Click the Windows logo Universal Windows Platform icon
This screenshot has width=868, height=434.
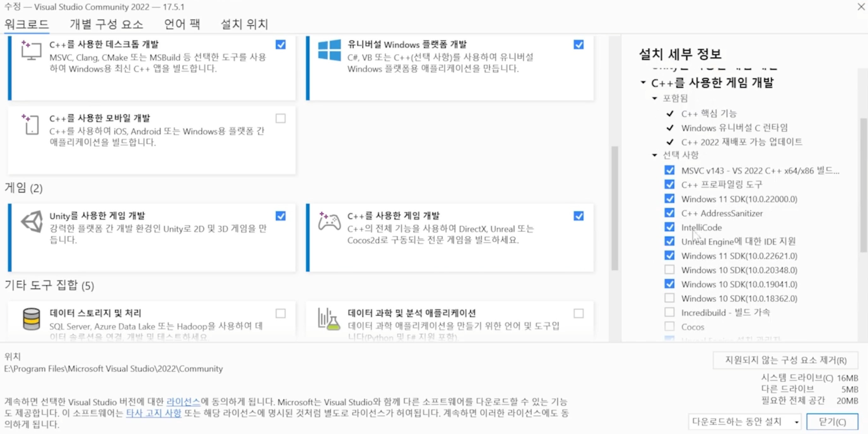tap(329, 50)
